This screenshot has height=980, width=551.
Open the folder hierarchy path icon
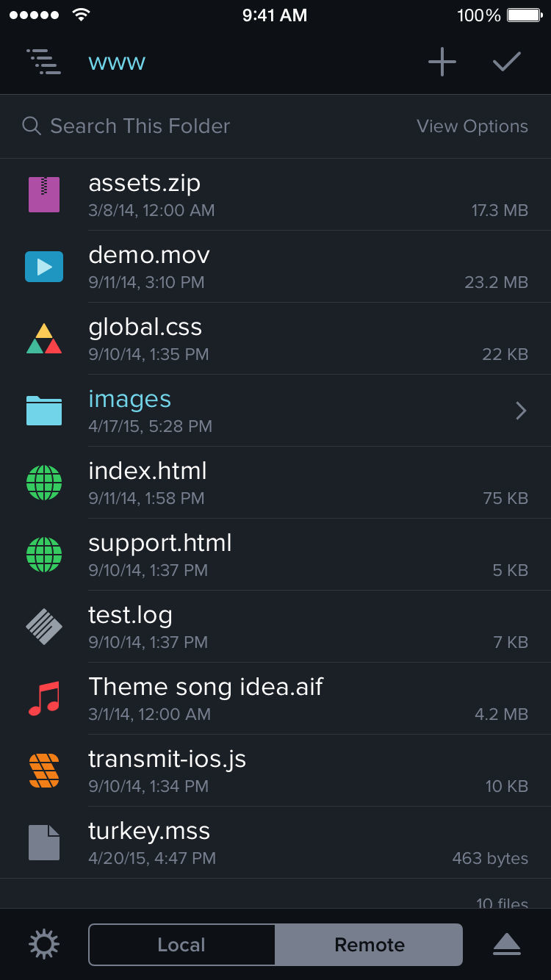43,62
